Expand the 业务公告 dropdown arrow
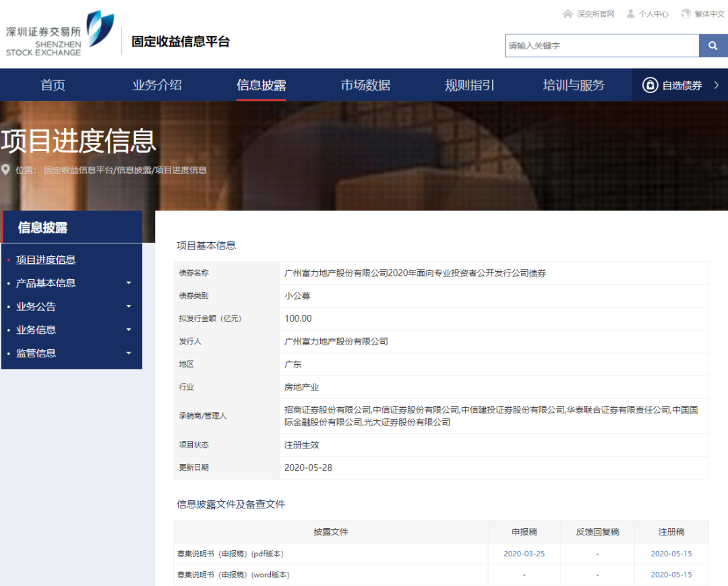The height and width of the screenshot is (586, 728). (129, 306)
